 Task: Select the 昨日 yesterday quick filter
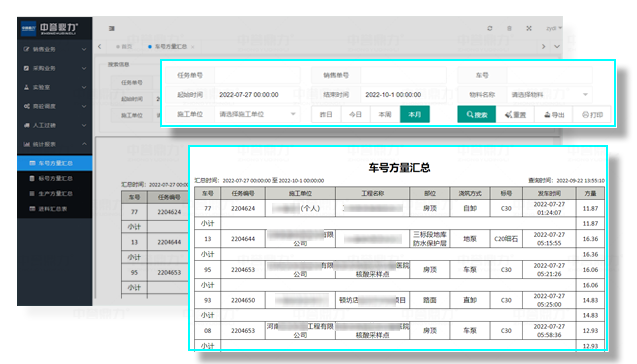point(326,114)
